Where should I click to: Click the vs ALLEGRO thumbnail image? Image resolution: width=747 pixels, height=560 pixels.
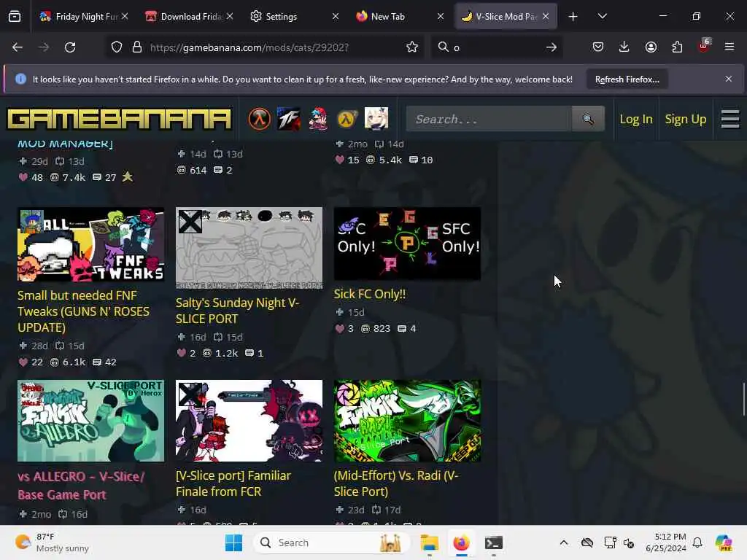[x=91, y=421]
